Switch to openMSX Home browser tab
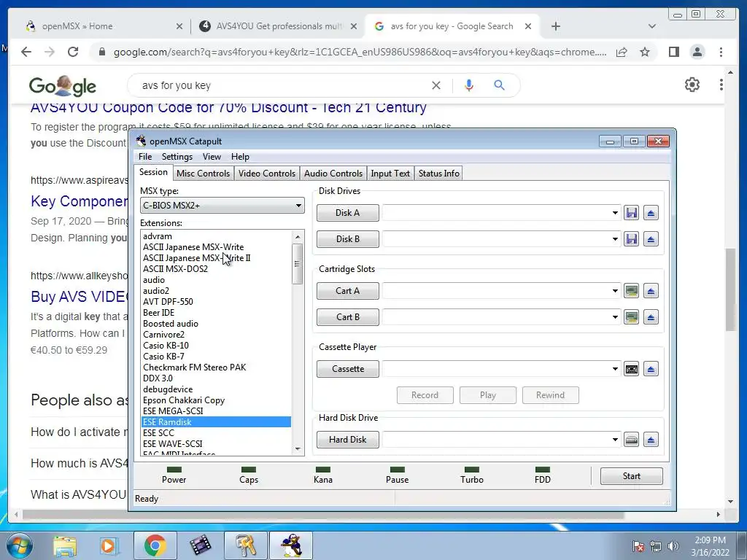Image resolution: width=747 pixels, height=560 pixels. (103, 26)
